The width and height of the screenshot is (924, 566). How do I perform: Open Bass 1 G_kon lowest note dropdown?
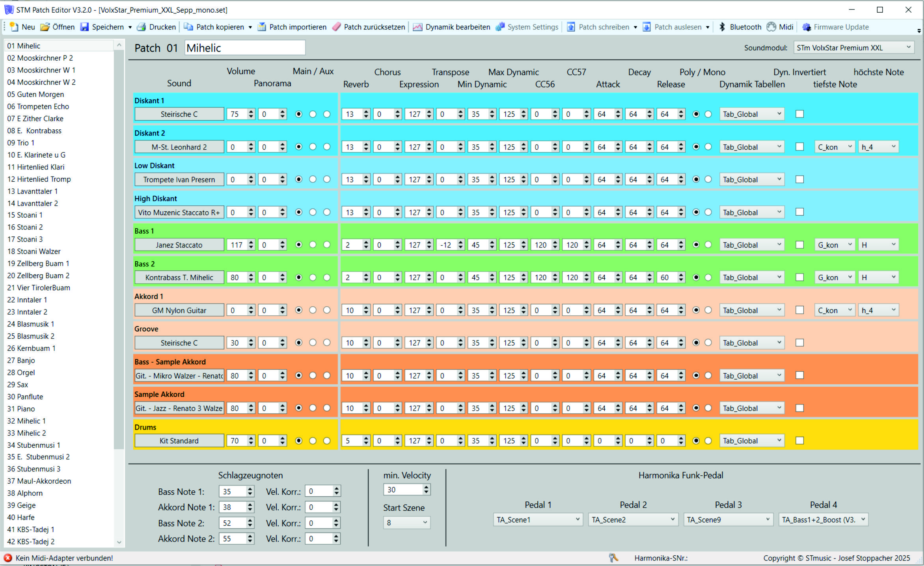click(x=835, y=245)
